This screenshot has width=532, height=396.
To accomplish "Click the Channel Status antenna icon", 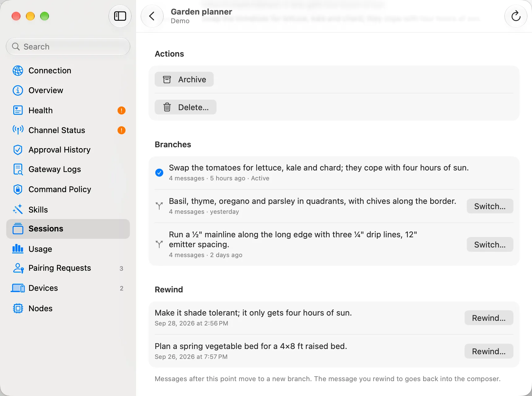I will click(x=18, y=130).
